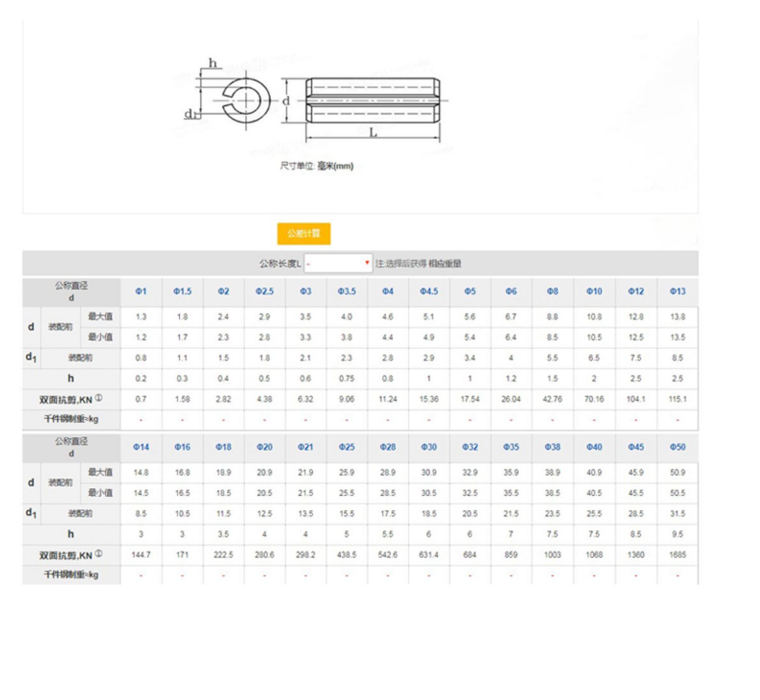Click the 尺寸单位: 毫米(mm) caption

(x=317, y=166)
